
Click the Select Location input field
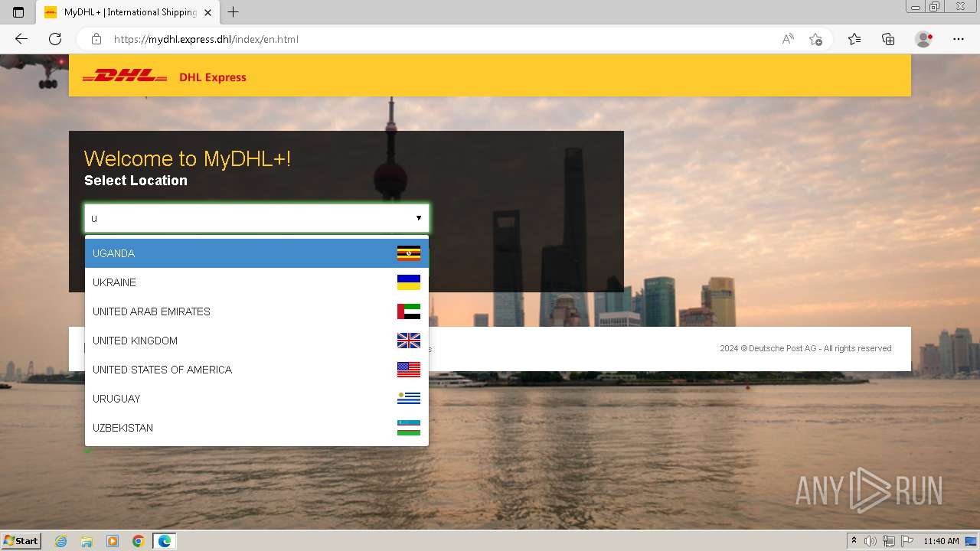tap(256, 218)
